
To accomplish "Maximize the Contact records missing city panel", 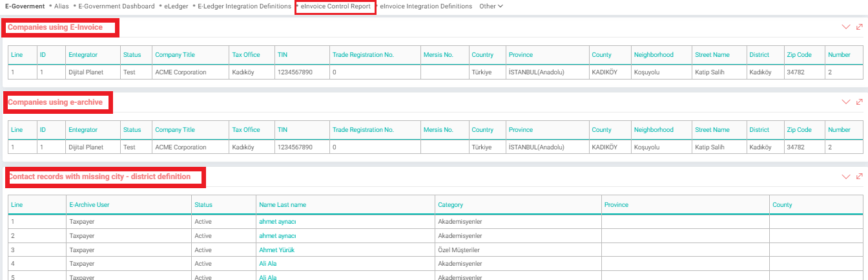I will pos(859,177).
